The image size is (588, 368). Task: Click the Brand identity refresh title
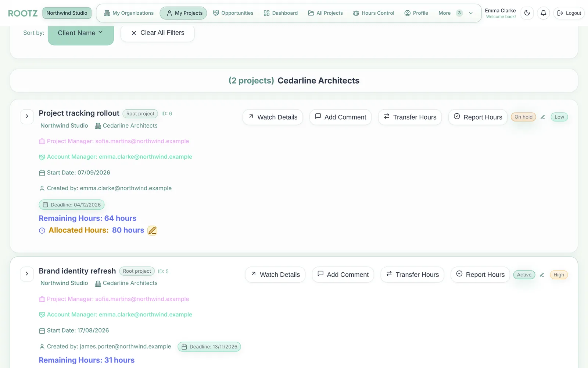pos(77,271)
